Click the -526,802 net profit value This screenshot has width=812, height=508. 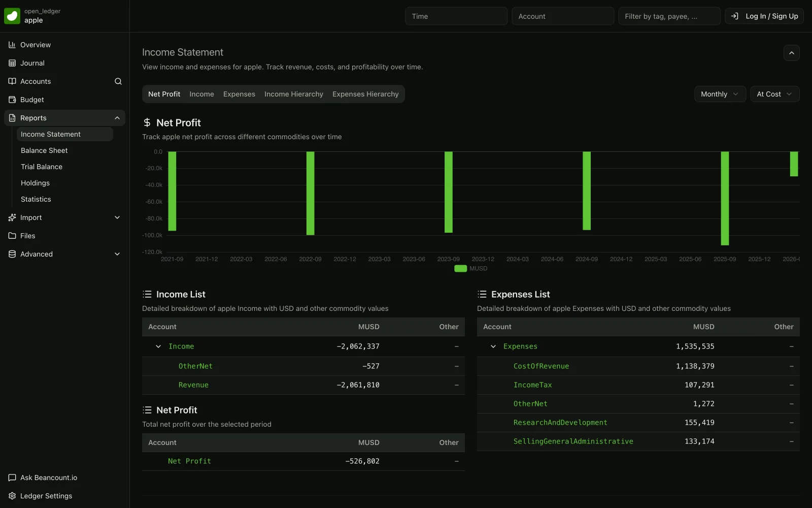(x=362, y=461)
